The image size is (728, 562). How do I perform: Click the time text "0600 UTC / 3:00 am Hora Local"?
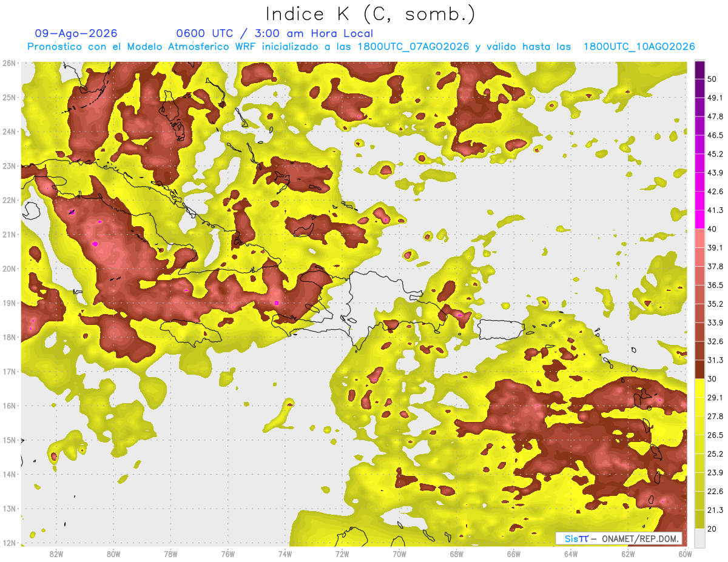[x=274, y=33]
